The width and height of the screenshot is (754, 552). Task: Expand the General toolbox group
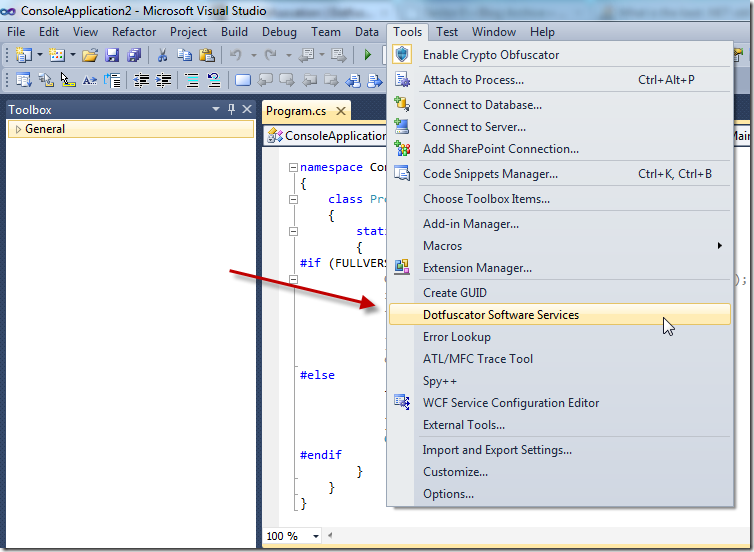point(17,129)
